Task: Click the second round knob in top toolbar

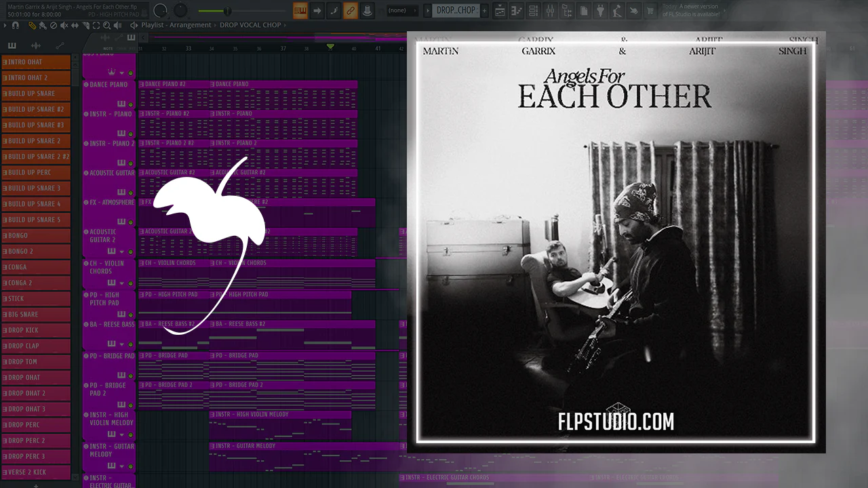Action: 180,10
